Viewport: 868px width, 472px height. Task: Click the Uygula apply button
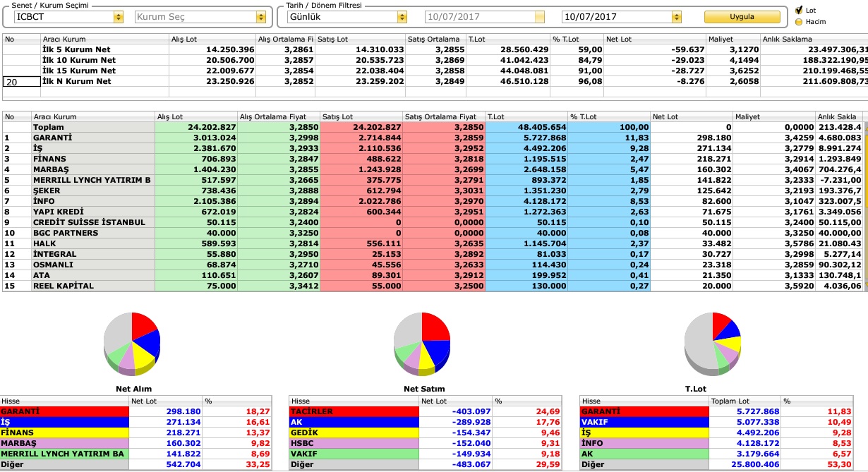tap(742, 17)
